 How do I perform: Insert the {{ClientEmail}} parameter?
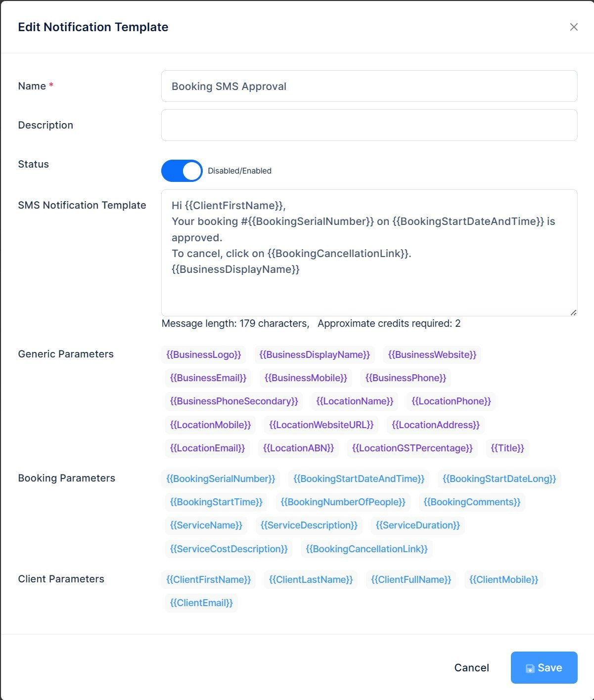click(x=201, y=603)
